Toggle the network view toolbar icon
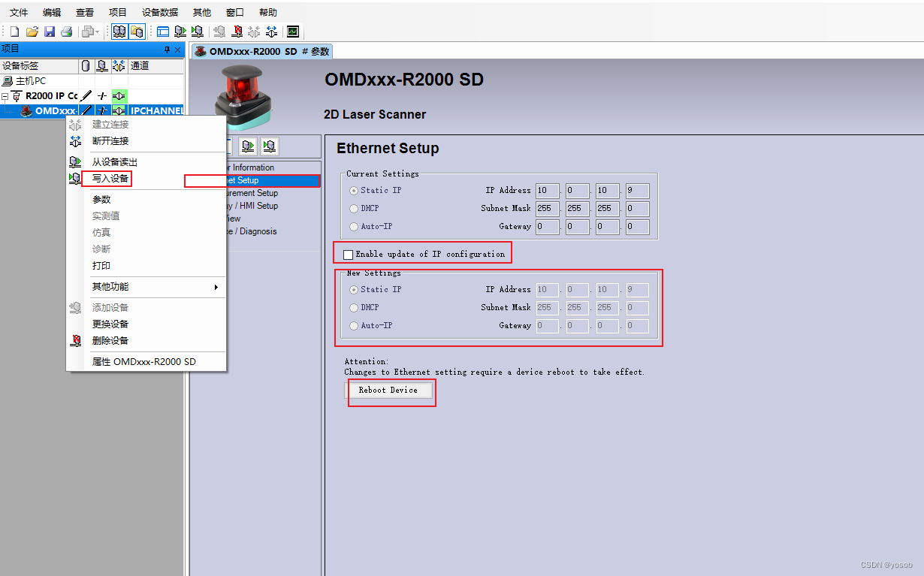Screen dimensions: 924x576 (119, 32)
